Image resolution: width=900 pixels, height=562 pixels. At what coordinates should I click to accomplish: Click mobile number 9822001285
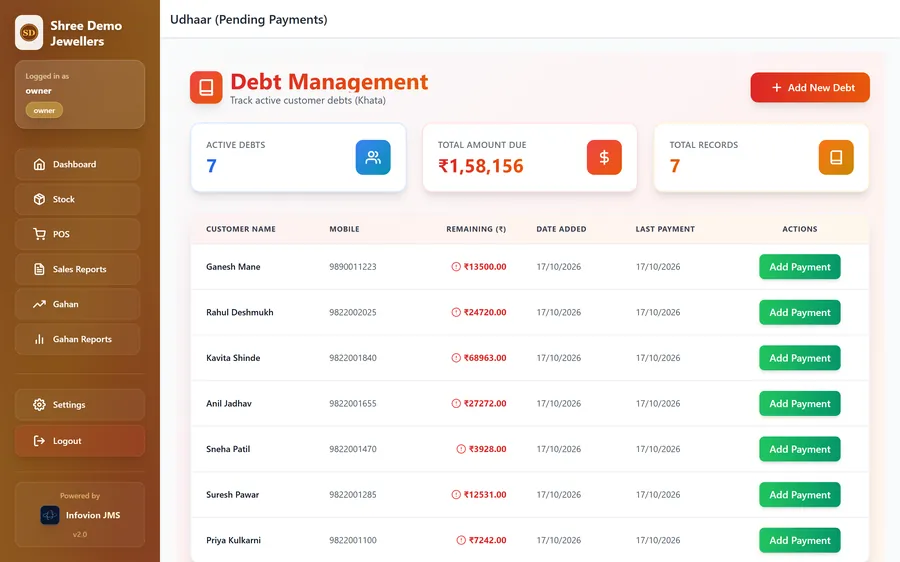(x=353, y=494)
